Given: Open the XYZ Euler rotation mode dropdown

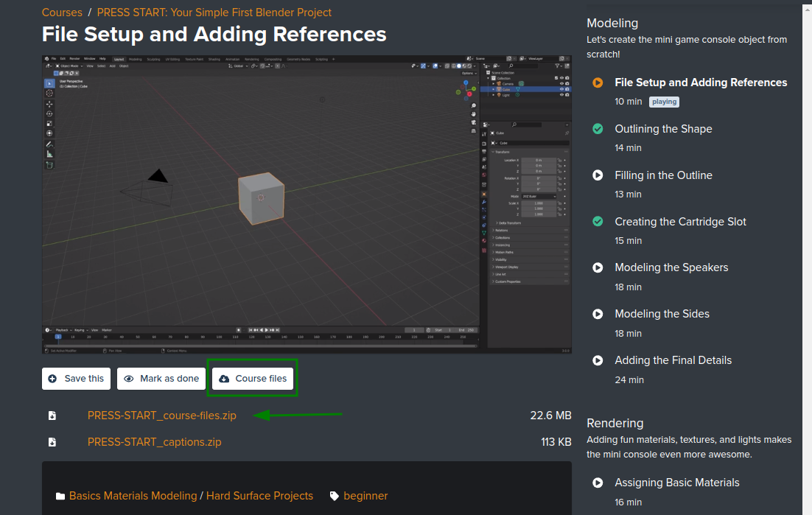Looking at the screenshot, I should pyautogui.click(x=538, y=197).
